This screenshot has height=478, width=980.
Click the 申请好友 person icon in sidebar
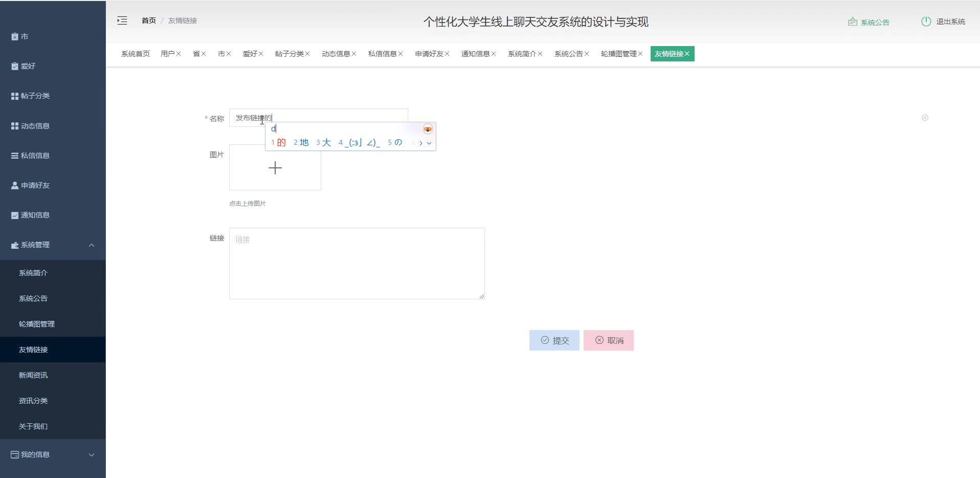coord(15,185)
